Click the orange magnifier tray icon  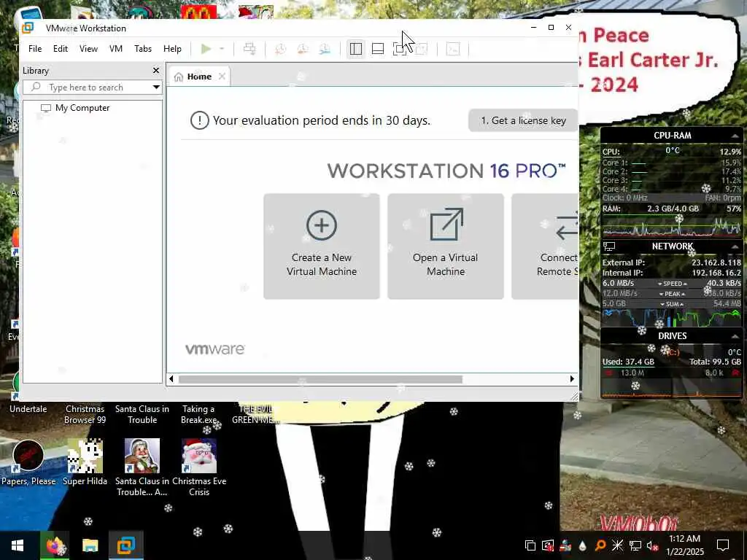coord(600,545)
